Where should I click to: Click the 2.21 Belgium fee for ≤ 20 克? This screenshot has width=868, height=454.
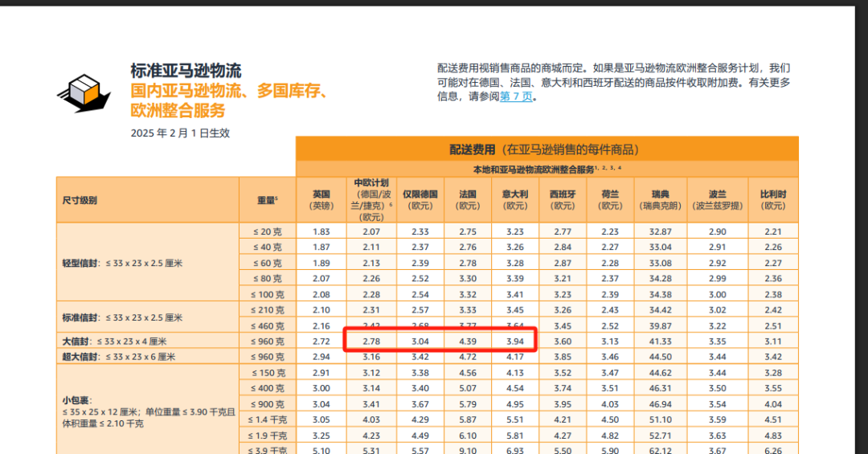point(773,232)
